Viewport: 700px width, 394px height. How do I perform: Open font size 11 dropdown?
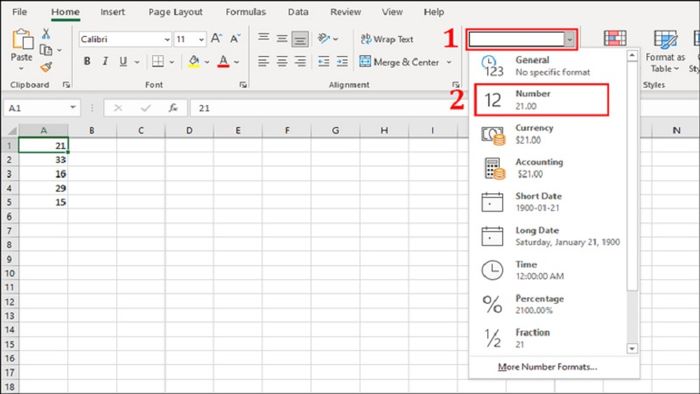[x=201, y=39]
